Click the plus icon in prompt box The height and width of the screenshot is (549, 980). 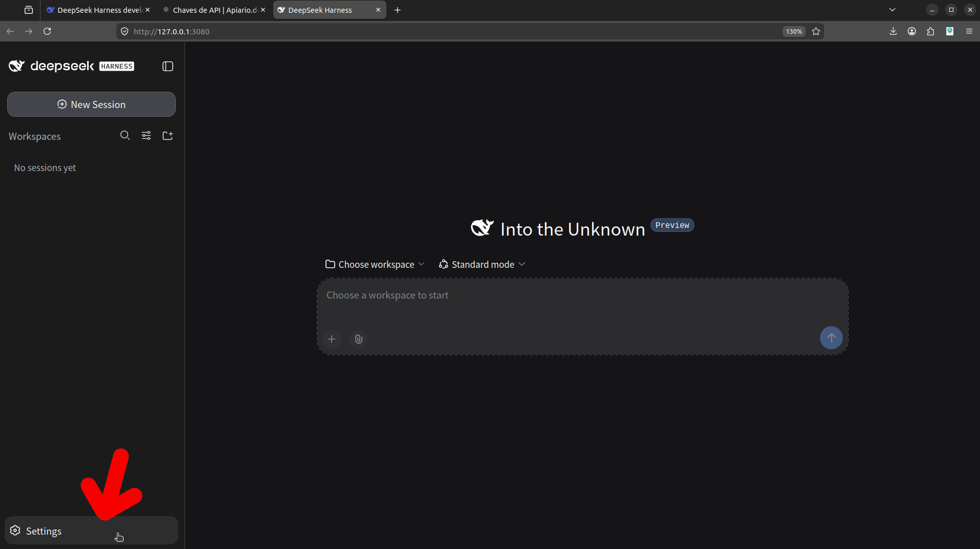[x=332, y=339]
